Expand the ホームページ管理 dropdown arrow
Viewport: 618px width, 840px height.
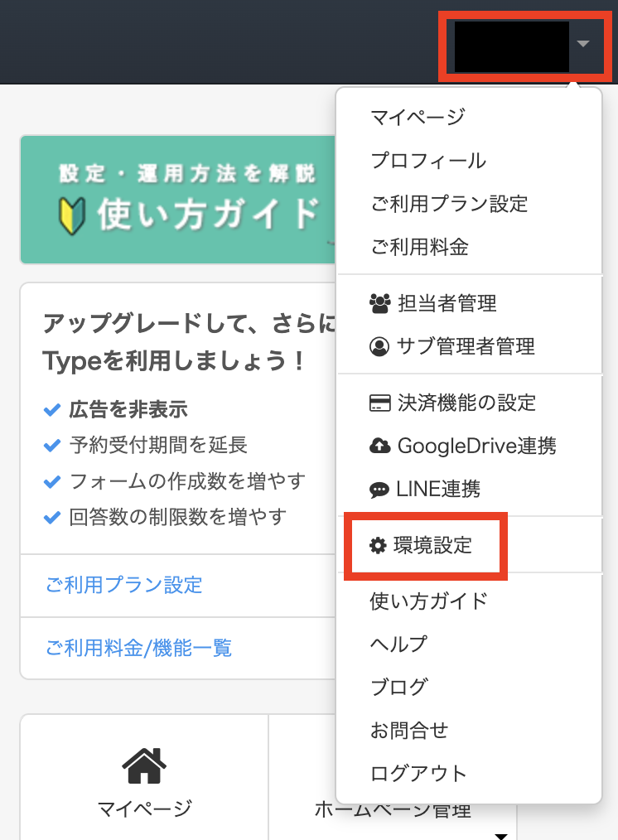click(500, 835)
